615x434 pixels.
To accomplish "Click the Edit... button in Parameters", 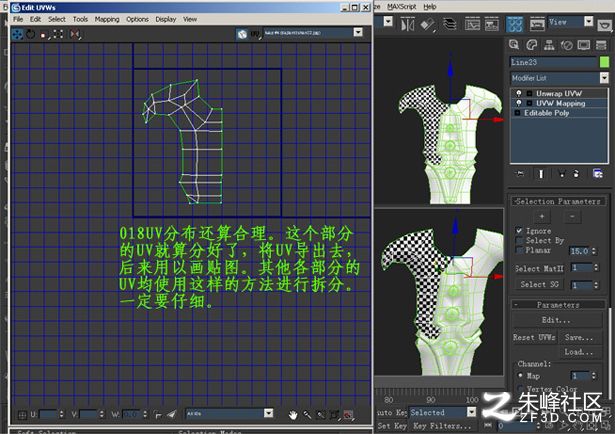I will [x=557, y=320].
